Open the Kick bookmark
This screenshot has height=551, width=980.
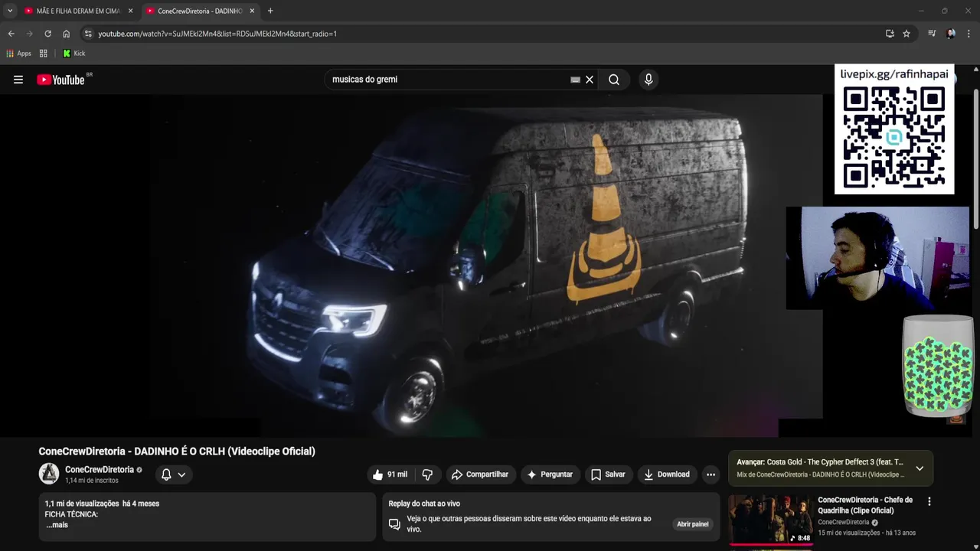pyautogui.click(x=73, y=54)
